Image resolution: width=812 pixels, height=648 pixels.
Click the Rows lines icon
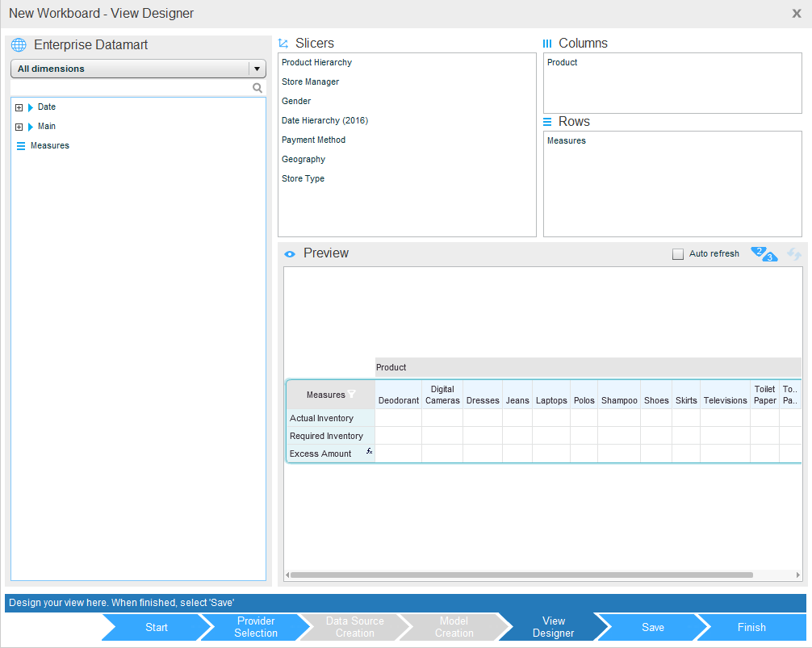point(547,122)
